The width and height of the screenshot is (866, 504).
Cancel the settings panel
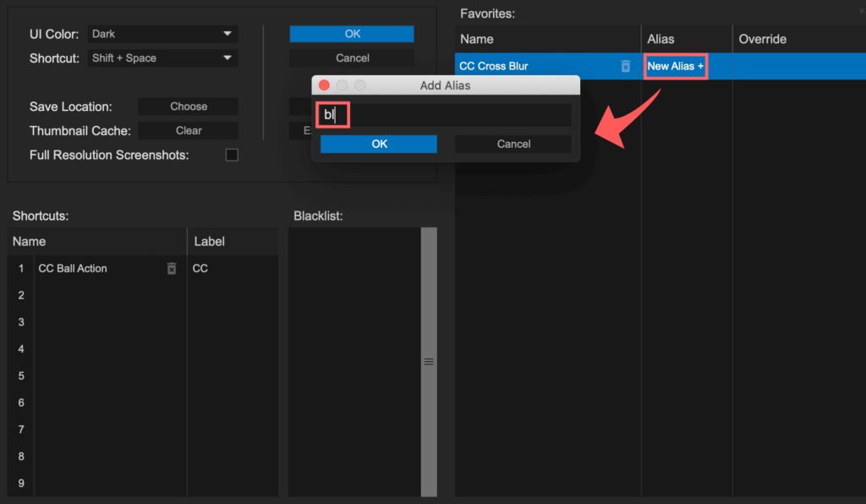tap(352, 58)
